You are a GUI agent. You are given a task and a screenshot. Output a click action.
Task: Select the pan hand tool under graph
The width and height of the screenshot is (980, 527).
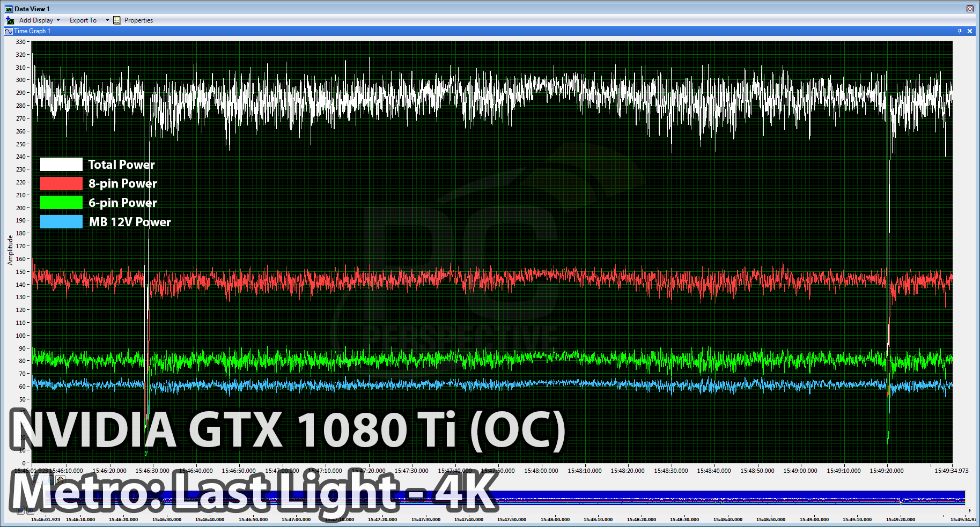click(x=60, y=479)
